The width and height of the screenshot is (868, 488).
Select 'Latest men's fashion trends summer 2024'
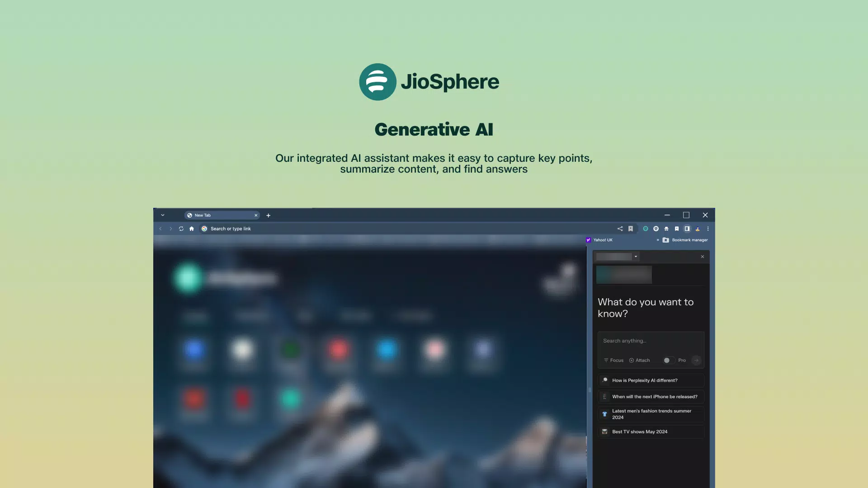point(651,414)
